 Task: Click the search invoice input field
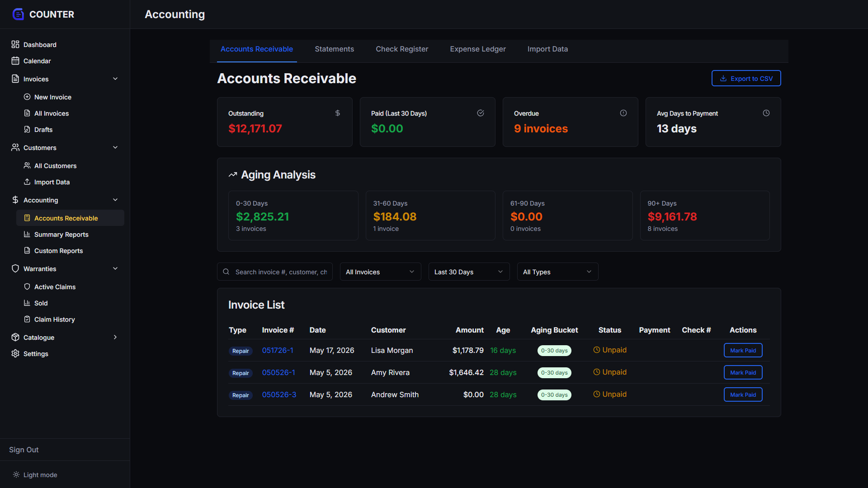pos(275,272)
